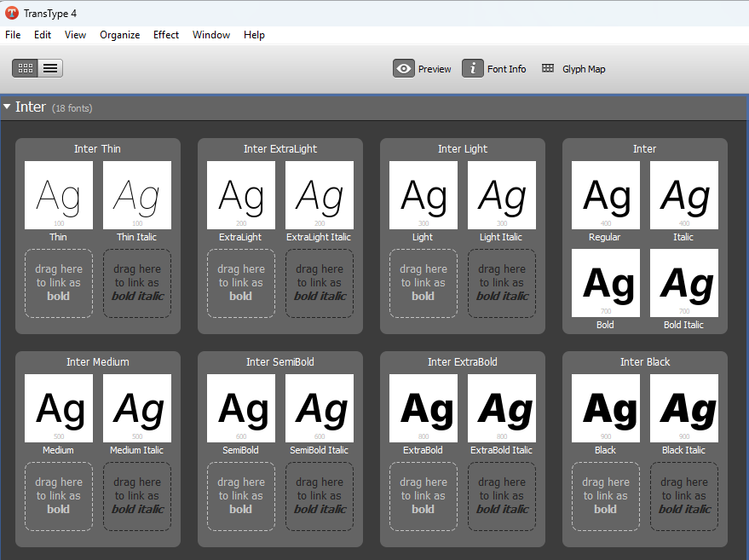
Task: Click the bold drop slot under Thin
Action: 59,283
